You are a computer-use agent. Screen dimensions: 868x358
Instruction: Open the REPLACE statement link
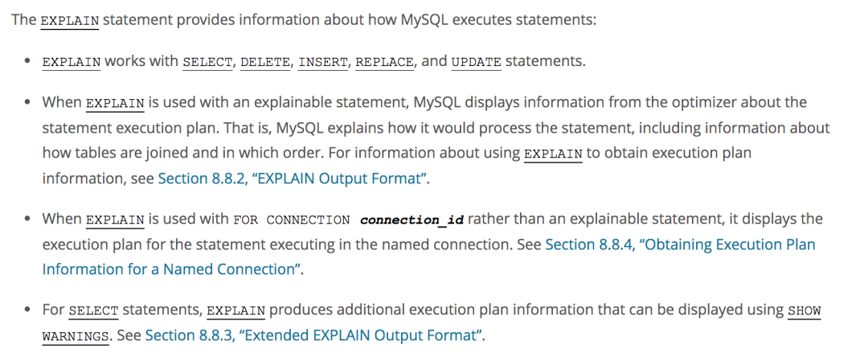[x=385, y=62]
